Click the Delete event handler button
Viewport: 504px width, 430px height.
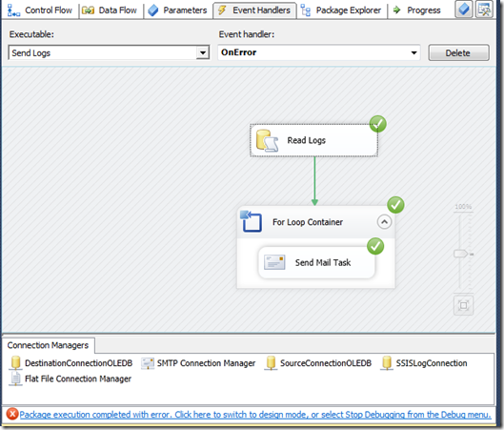pos(458,52)
